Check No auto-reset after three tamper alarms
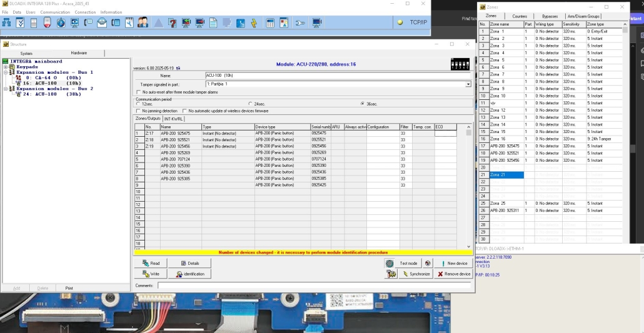 click(x=138, y=92)
